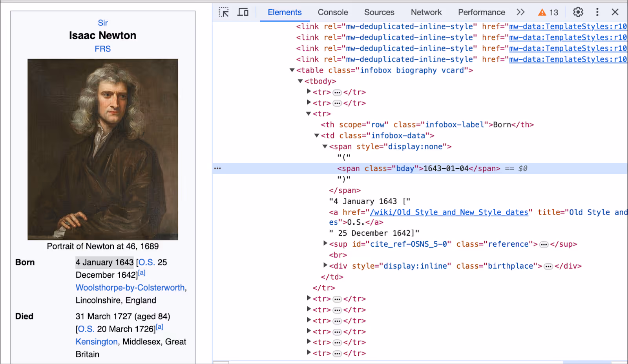
Task: Click the Newton portrait image
Action: click(103, 149)
